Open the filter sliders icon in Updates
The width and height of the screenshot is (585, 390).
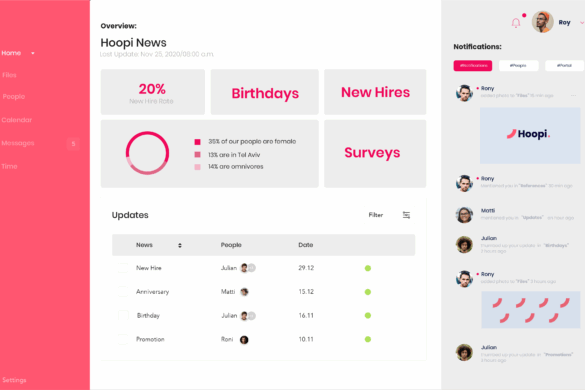coord(406,215)
